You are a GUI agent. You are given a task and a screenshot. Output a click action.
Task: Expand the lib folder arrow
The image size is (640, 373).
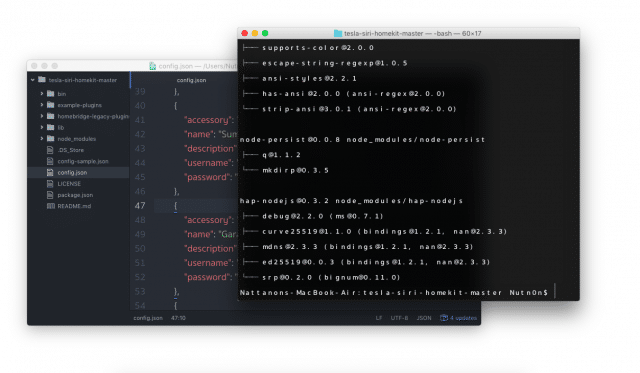click(x=42, y=127)
